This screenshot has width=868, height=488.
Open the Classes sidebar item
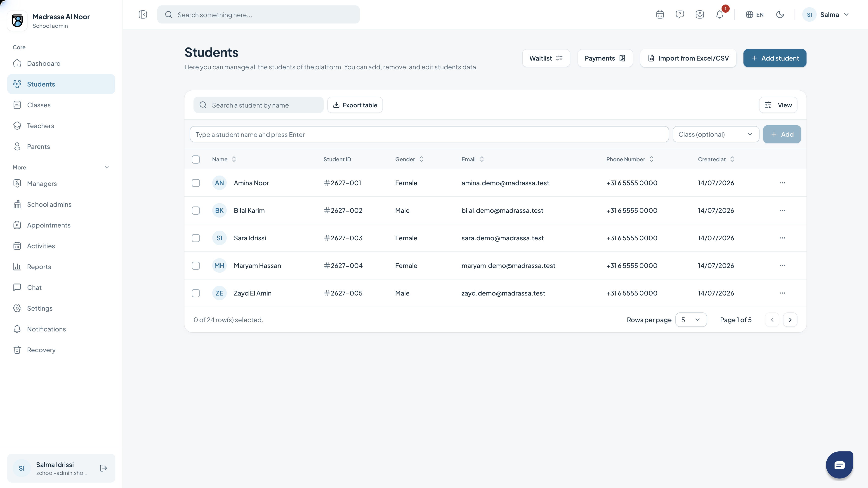tap(61, 105)
